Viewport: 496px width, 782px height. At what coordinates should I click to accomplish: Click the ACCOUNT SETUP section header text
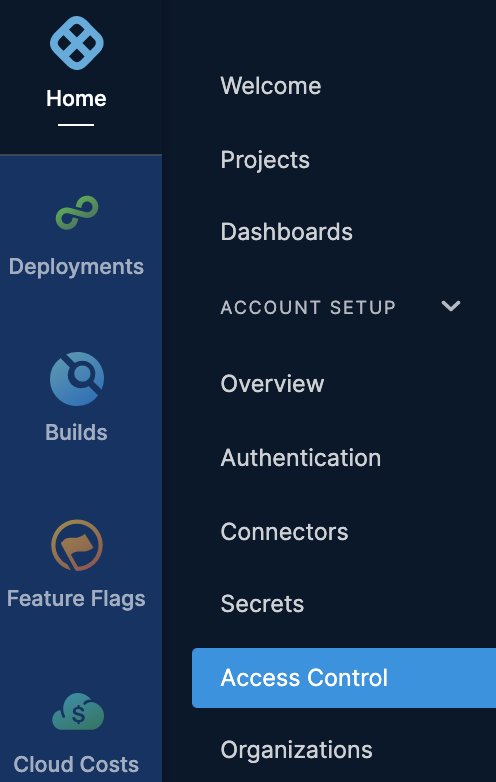click(308, 307)
